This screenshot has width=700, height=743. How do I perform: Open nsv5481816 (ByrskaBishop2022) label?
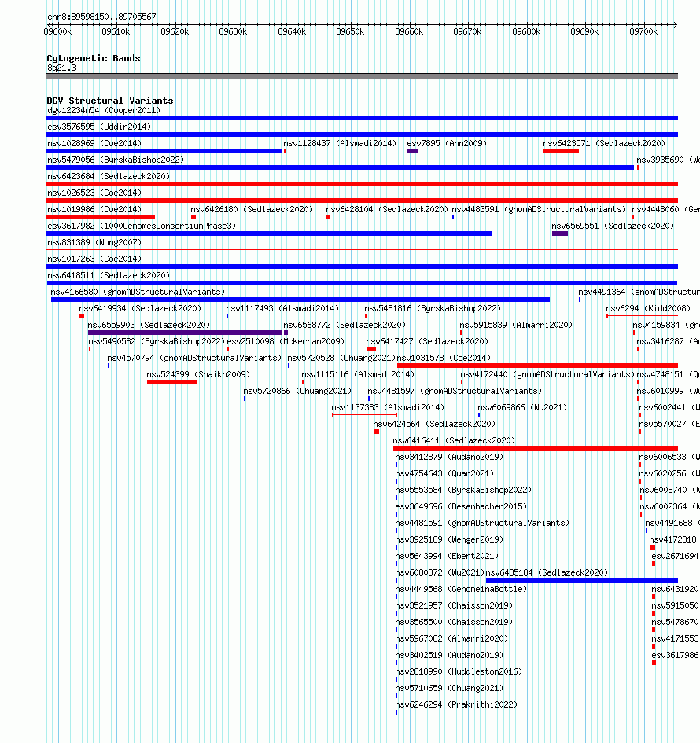pyautogui.click(x=433, y=308)
